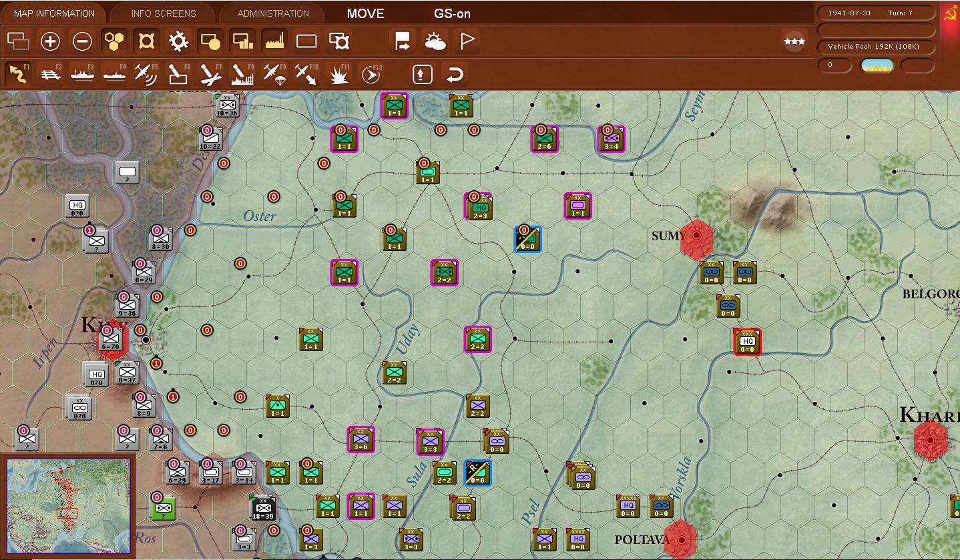Click the outlined pennant flag icon
This screenshot has height=560, width=960.
tap(467, 41)
